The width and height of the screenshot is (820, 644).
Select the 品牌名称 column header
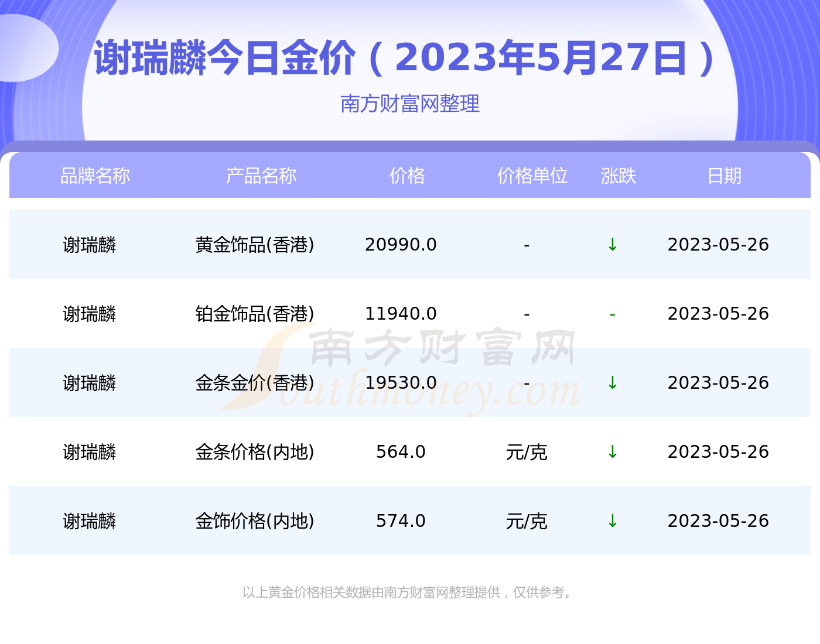(x=95, y=176)
